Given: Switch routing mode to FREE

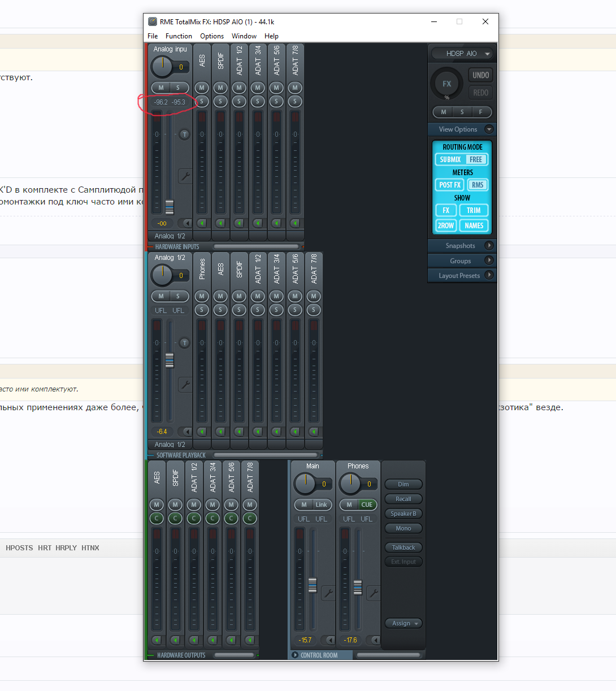Looking at the screenshot, I should tap(476, 159).
